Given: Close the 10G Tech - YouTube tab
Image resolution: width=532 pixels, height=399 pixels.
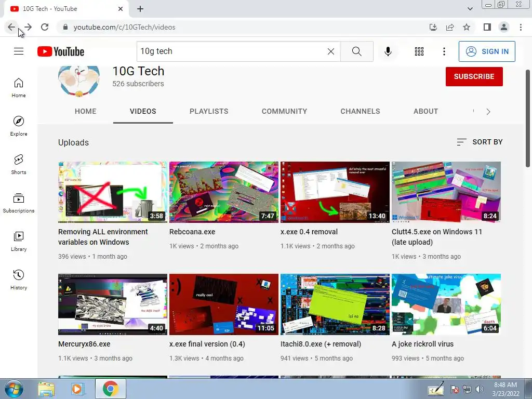Looking at the screenshot, I should click(121, 9).
